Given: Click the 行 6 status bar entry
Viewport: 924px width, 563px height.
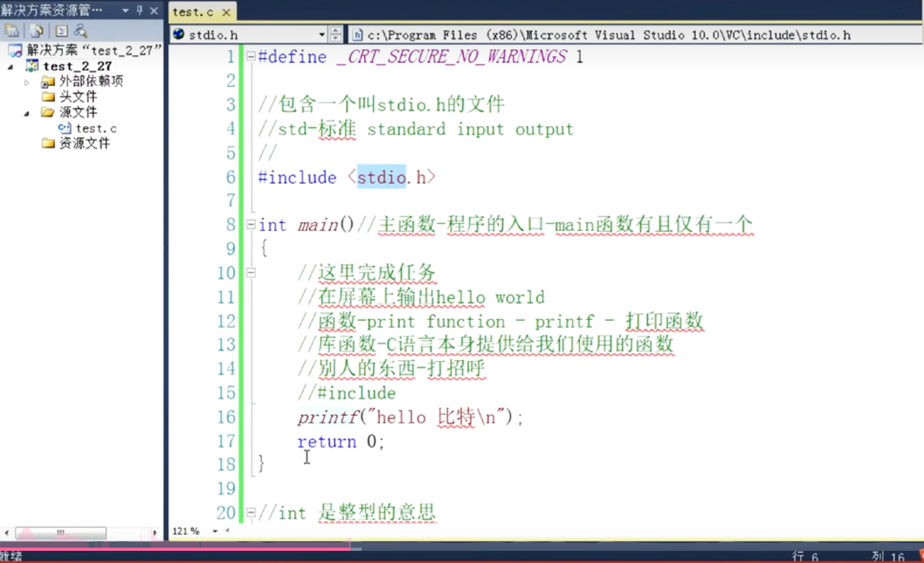Looking at the screenshot, I should 805,557.
